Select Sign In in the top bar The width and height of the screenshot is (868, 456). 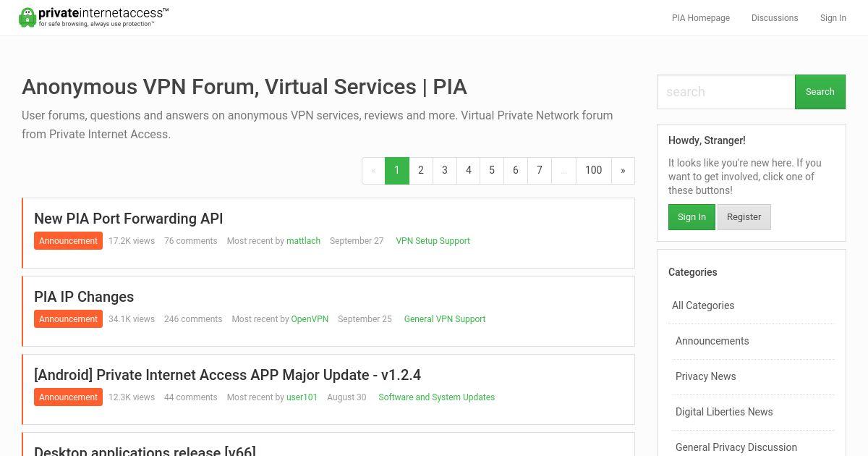pos(833,18)
